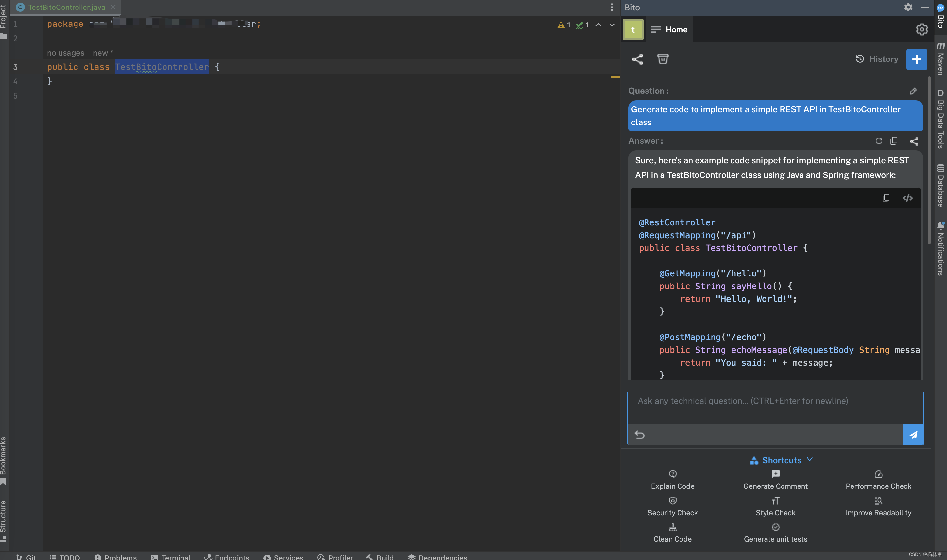
Task: Regenerate the answer
Action: click(x=879, y=141)
